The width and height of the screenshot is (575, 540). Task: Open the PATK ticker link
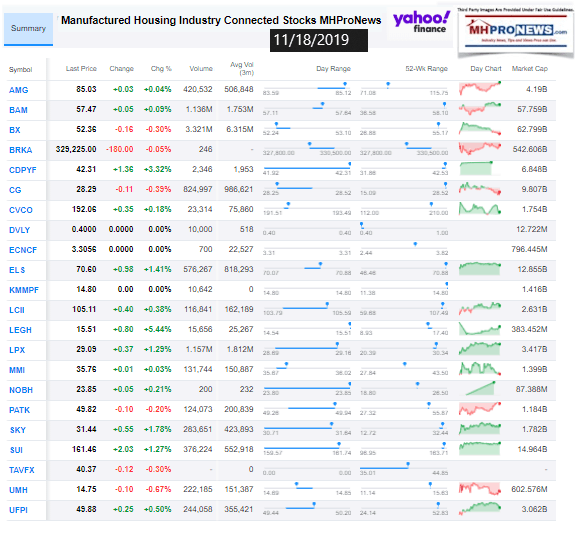click(x=19, y=410)
